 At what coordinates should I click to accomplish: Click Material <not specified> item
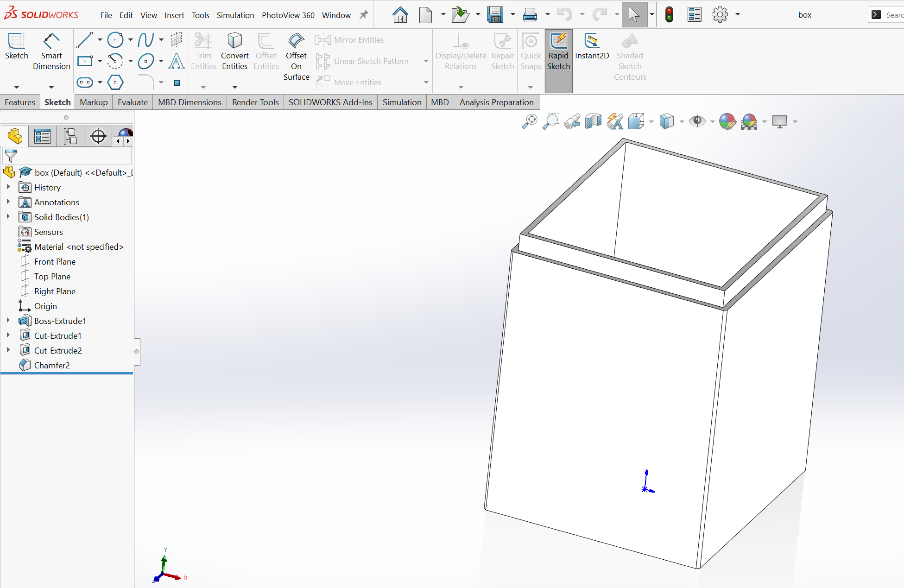79,247
